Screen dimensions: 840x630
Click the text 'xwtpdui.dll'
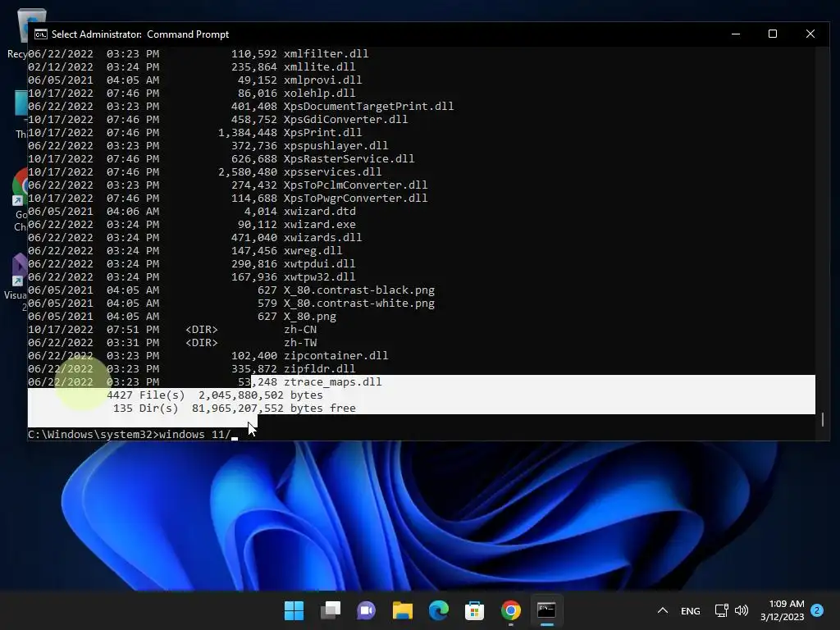tap(319, 263)
